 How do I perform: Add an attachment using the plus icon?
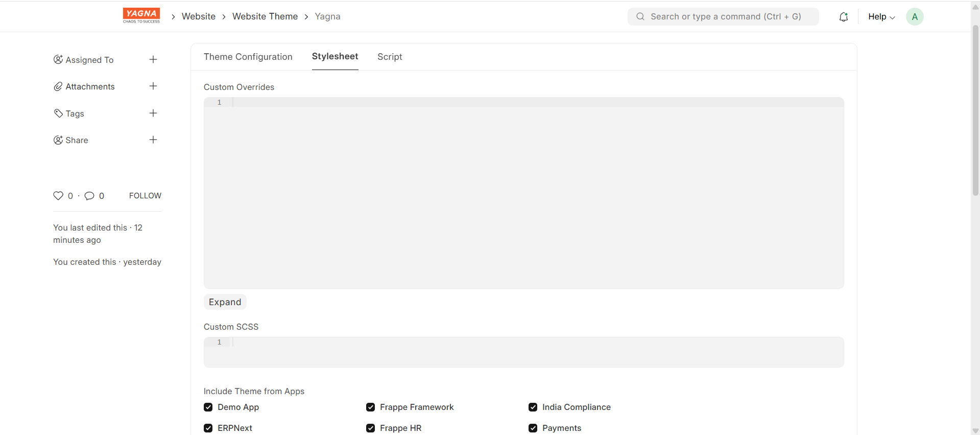tap(153, 86)
